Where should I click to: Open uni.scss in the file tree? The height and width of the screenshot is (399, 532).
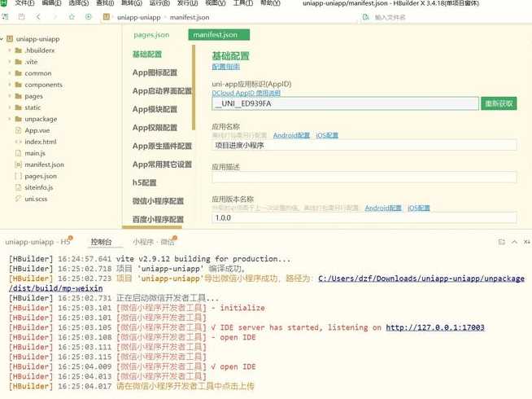(36, 199)
